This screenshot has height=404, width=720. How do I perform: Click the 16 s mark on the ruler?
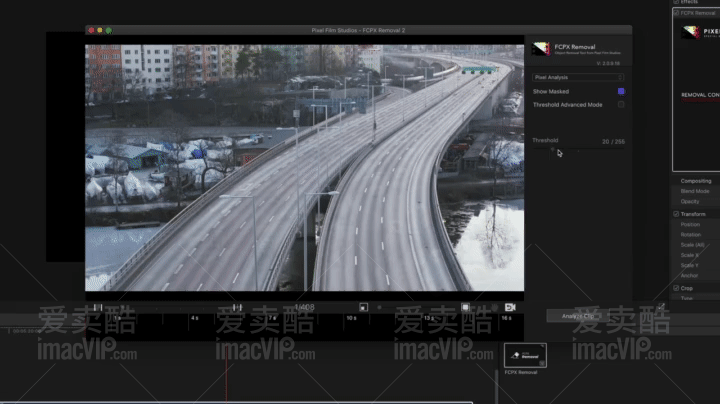[506, 318]
